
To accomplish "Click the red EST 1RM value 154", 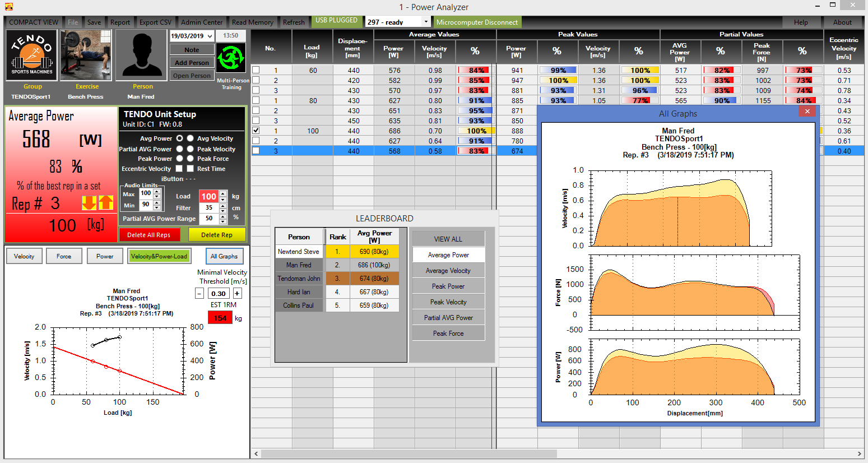I will pos(220,318).
